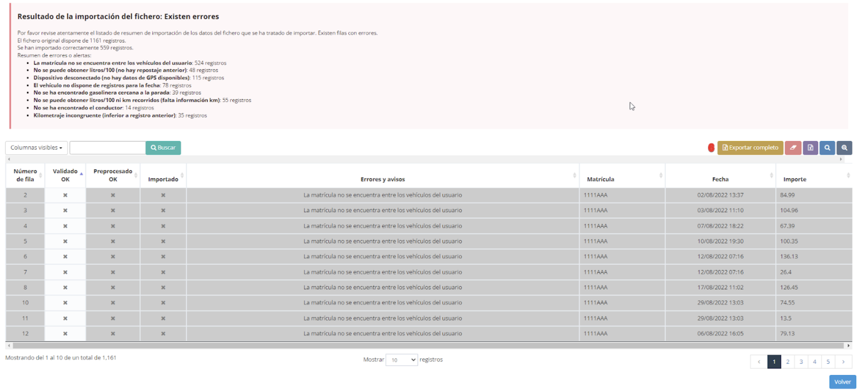The height and width of the screenshot is (392, 868).
Task: Click the red circle marker number 6
Action: [711, 148]
